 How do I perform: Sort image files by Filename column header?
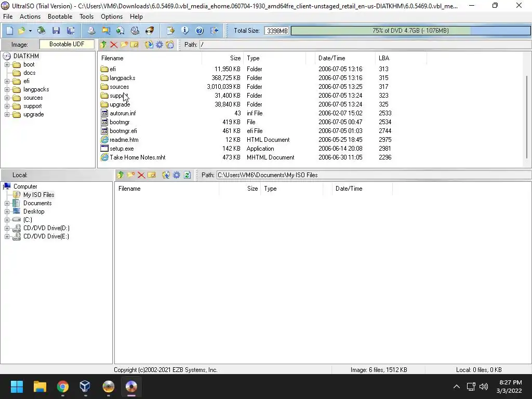point(150,58)
